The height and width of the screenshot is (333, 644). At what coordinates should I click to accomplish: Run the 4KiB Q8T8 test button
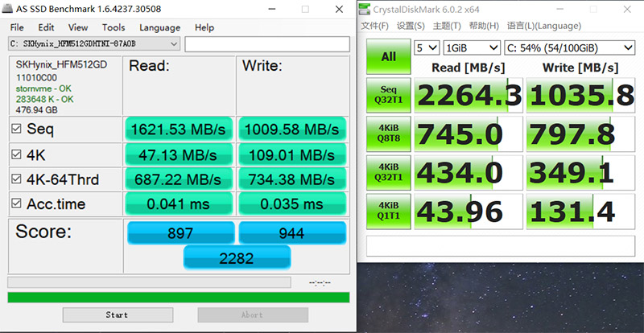pyautogui.click(x=389, y=134)
